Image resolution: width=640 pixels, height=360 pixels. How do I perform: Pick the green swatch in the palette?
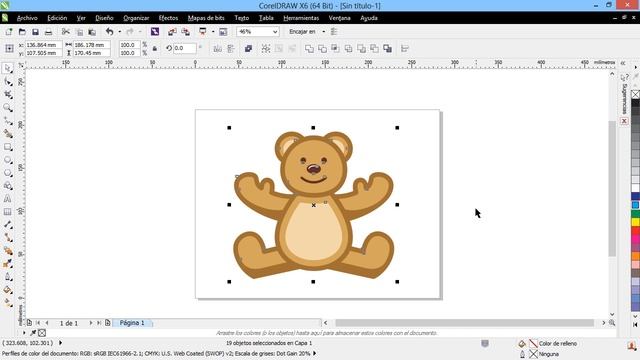(636, 213)
